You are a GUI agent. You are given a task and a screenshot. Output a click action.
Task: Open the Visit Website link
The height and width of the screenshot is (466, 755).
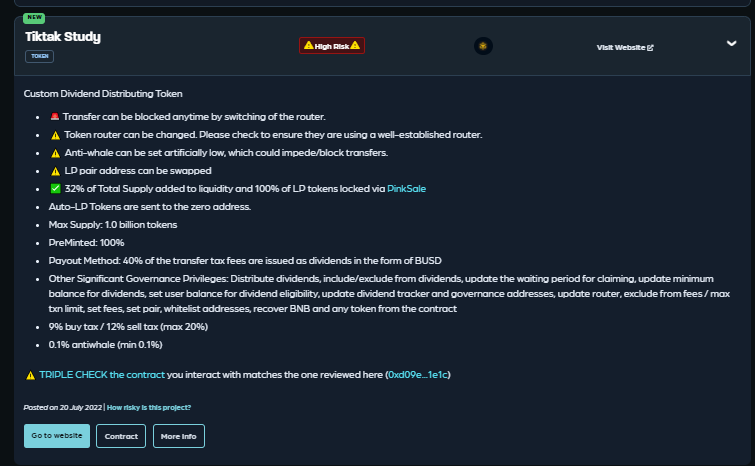tap(625, 47)
